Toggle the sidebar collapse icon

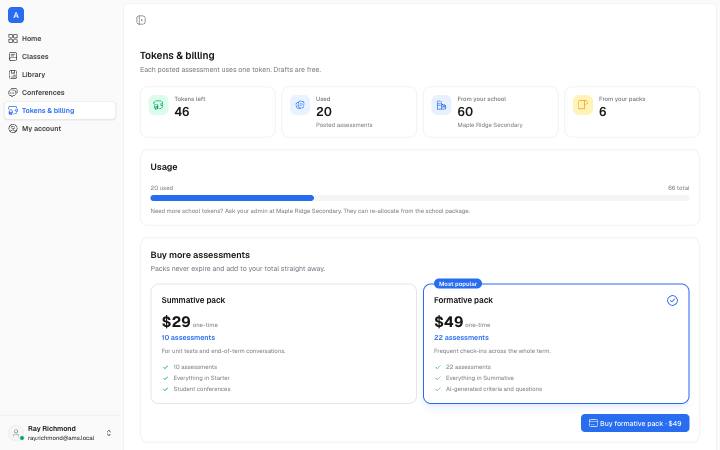coord(141,20)
